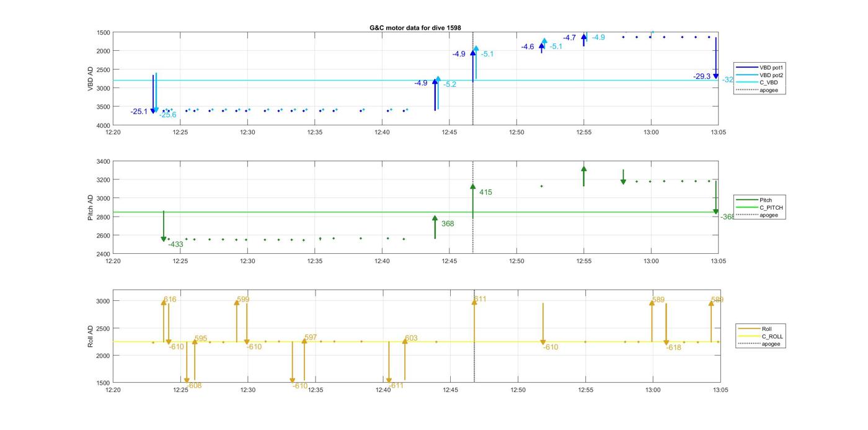Screen dimensions: 868x430
Task: Click the 'Roll AD' y-axis label
Action: pyautogui.click(x=91, y=336)
